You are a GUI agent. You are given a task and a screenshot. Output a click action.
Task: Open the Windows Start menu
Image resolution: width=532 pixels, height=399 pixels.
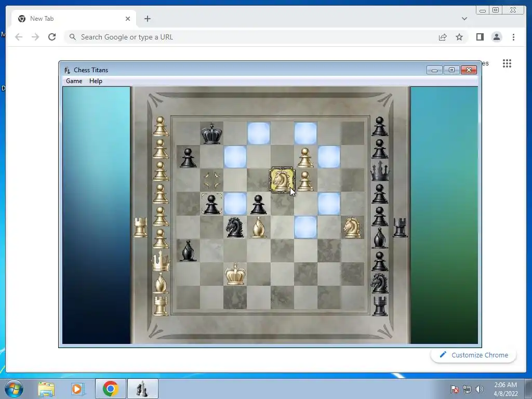pyautogui.click(x=14, y=389)
